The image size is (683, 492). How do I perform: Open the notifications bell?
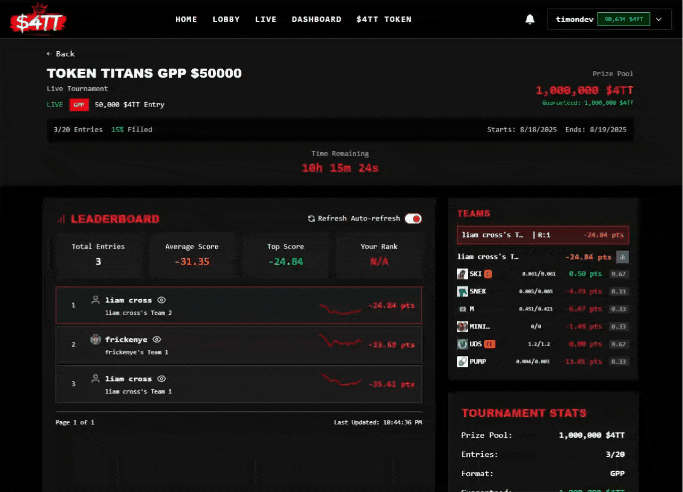pyautogui.click(x=530, y=19)
